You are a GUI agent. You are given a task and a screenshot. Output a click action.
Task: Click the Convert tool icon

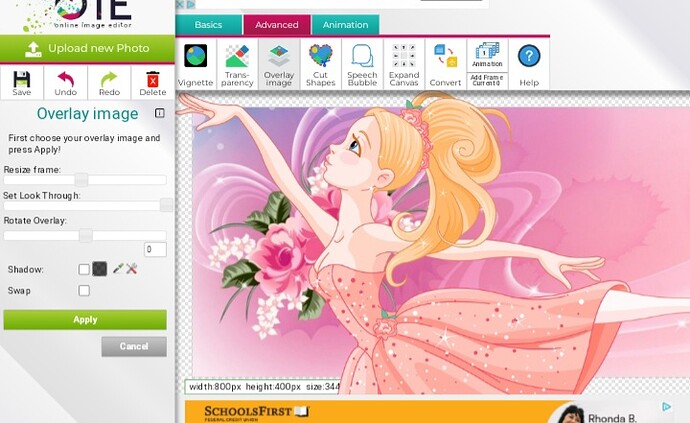click(x=445, y=63)
